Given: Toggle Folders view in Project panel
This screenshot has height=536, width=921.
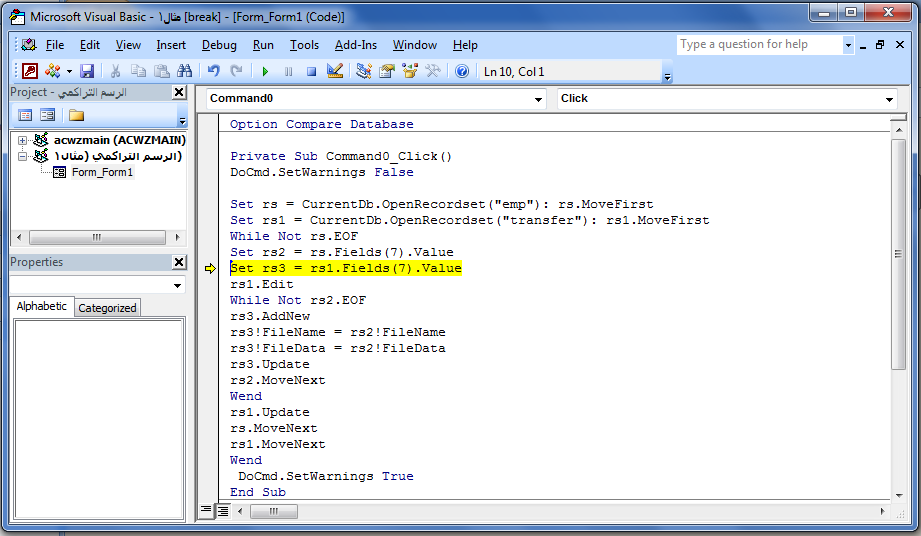Looking at the screenshot, I should [x=76, y=115].
